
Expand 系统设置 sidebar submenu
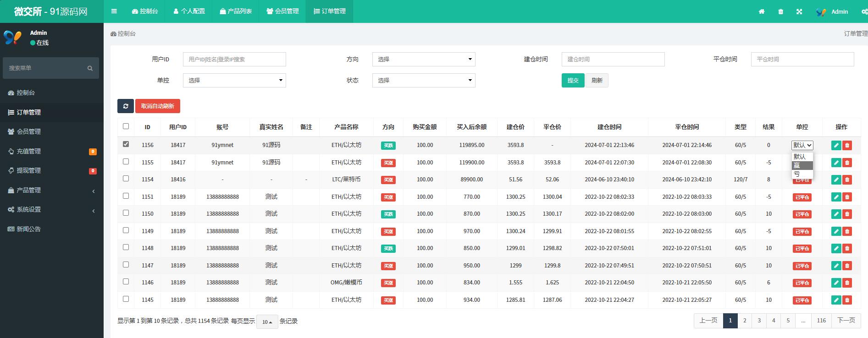pos(51,209)
